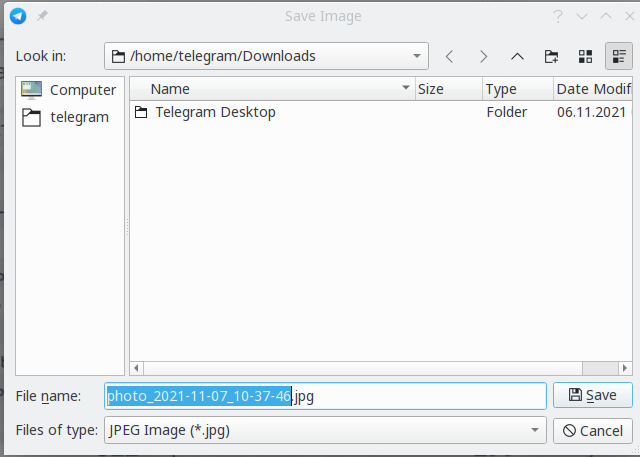
Task: Click the Cancel button
Action: [x=593, y=431]
